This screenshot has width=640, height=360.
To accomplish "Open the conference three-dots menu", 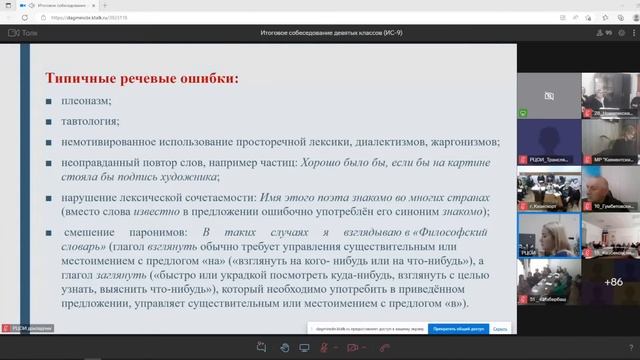I will pyautogui.click(x=634, y=33).
